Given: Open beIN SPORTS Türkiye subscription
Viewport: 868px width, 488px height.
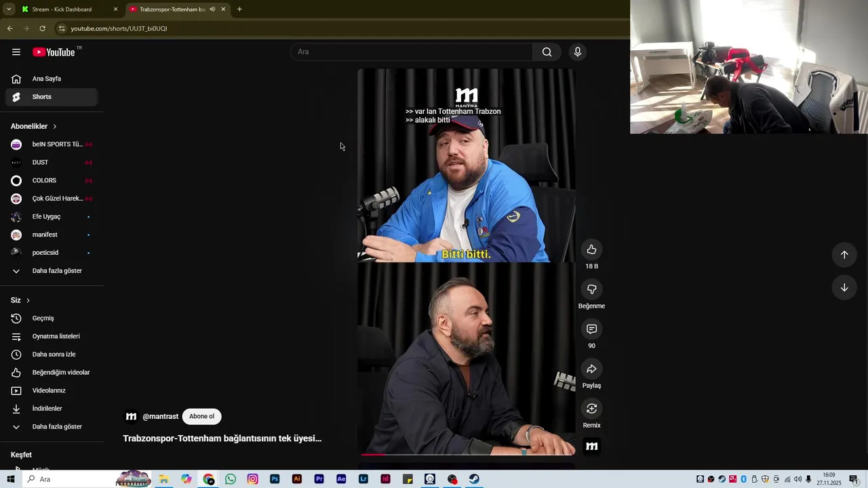Looking at the screenshot, I should pos(52,144).
